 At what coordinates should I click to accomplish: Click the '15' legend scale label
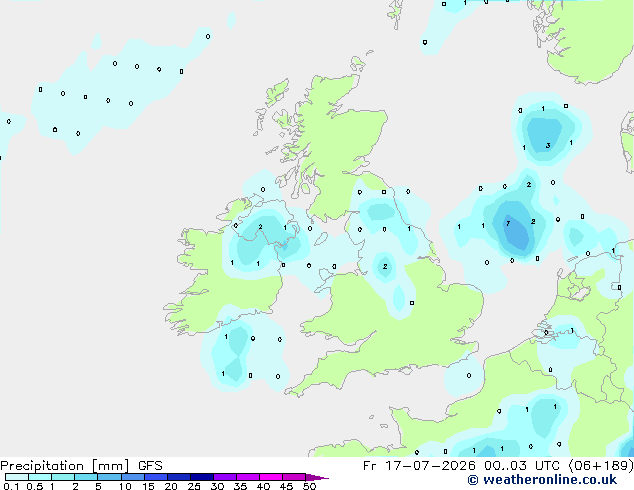(148, 486)
